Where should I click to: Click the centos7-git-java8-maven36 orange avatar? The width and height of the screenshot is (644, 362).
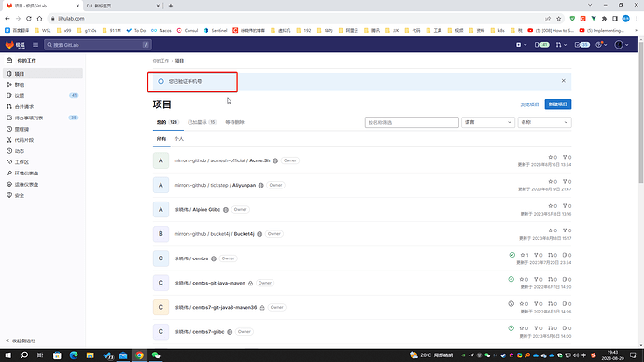161,307
